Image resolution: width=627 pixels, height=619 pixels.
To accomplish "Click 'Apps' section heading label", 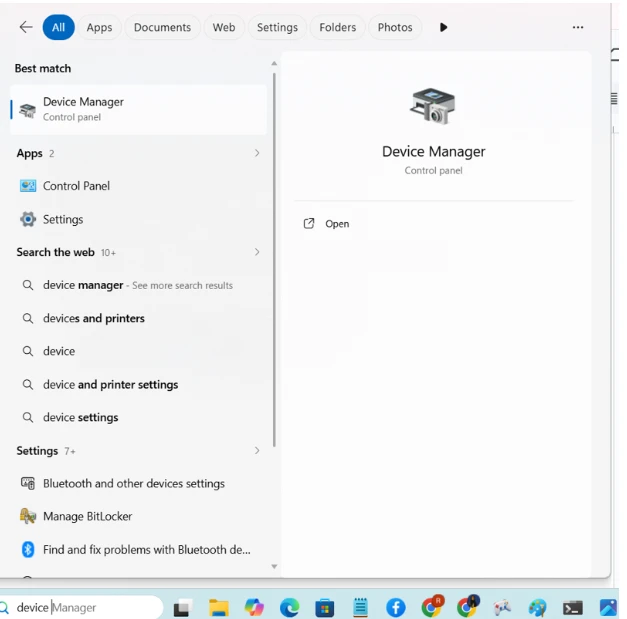I will coord(30,154).
